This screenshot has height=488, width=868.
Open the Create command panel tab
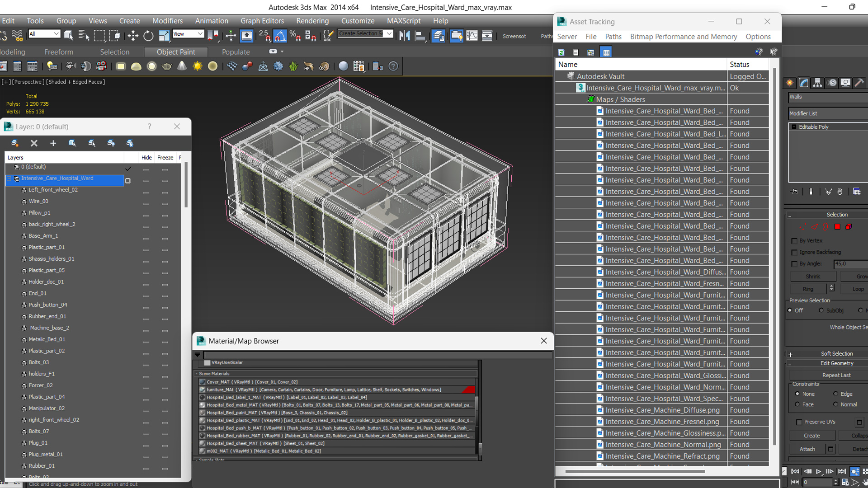click(790, 83)
